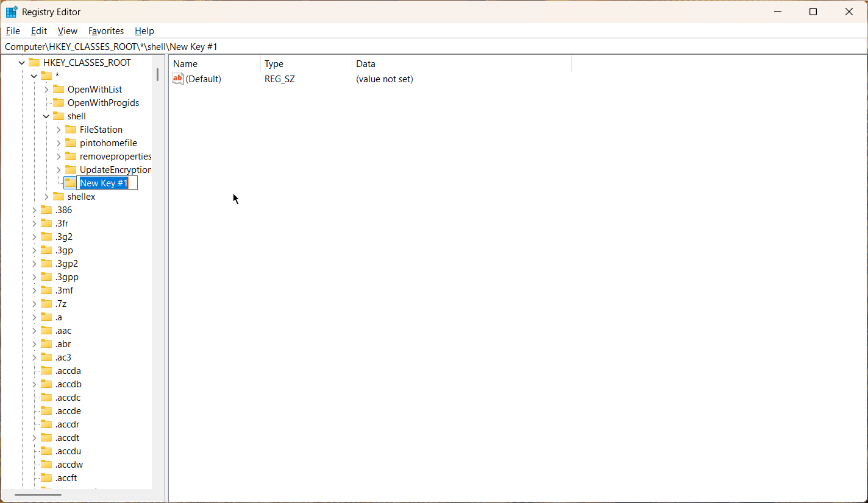Expand the shellex key
This screenshot has height=503, width=868.
click(x=46, y=197)
